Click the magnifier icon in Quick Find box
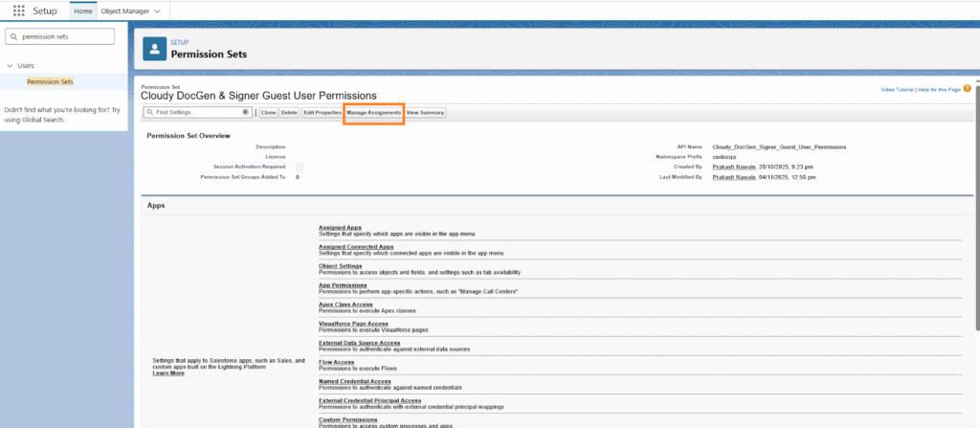980x428 pixels. (x=13, y=36)
